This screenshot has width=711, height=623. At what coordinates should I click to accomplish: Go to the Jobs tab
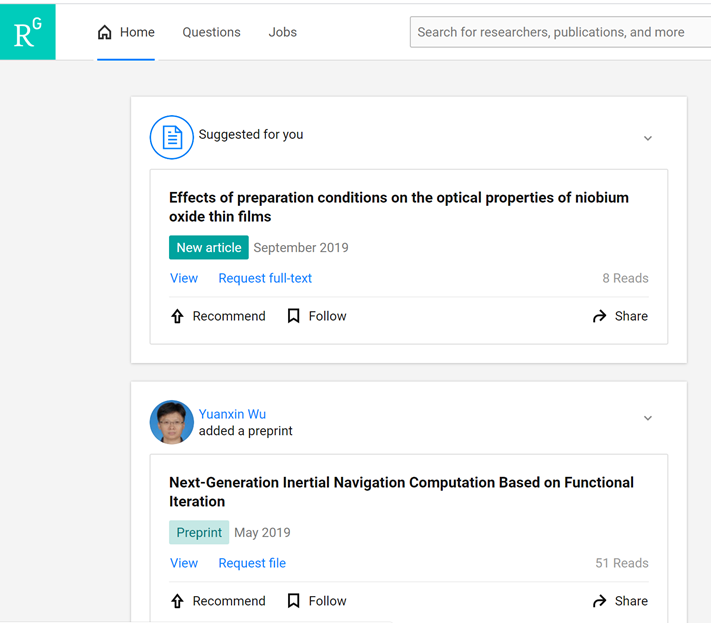283,32
